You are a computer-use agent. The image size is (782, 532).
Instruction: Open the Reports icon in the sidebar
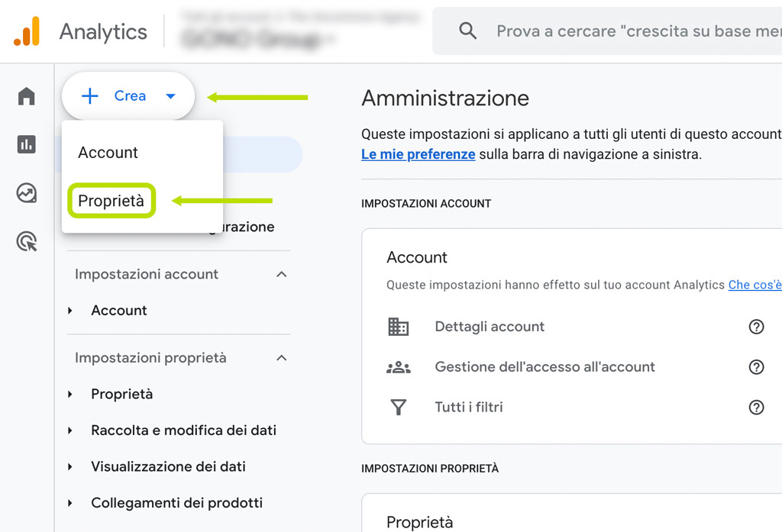click(26, 144)
